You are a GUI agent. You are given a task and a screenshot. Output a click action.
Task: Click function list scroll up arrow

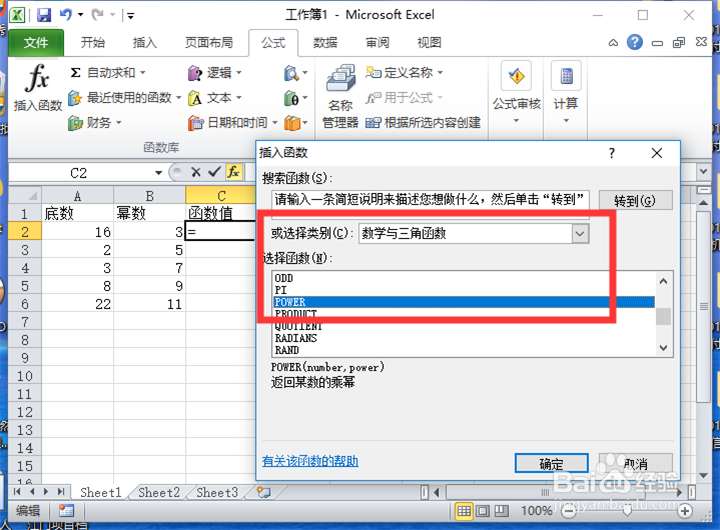click(x=664, y=281)
